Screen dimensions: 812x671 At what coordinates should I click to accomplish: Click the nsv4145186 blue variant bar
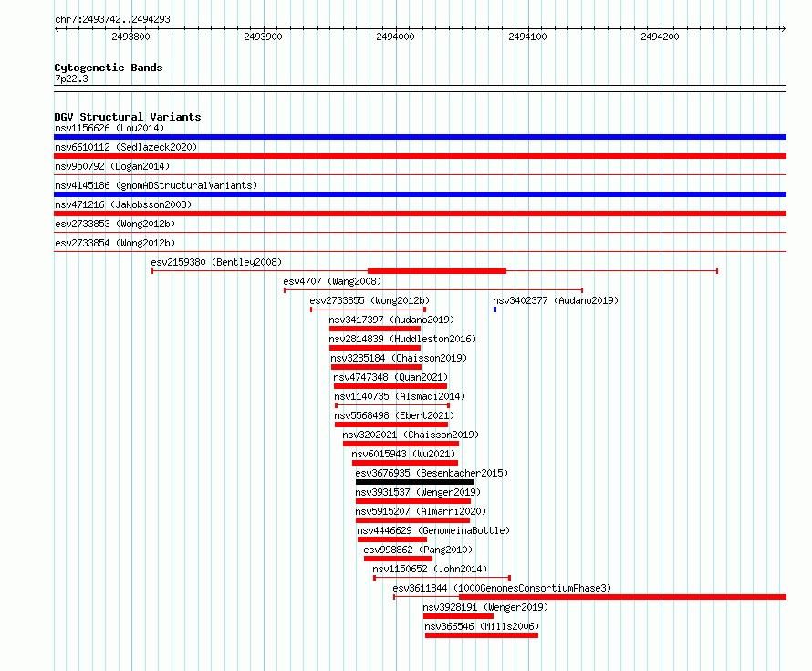(420, 194)
